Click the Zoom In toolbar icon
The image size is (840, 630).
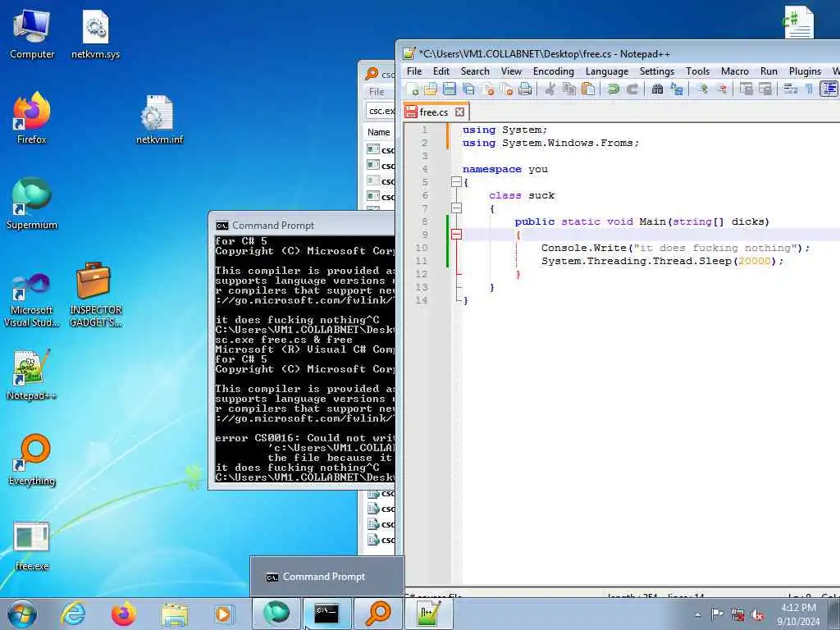[x=701, y=89]
